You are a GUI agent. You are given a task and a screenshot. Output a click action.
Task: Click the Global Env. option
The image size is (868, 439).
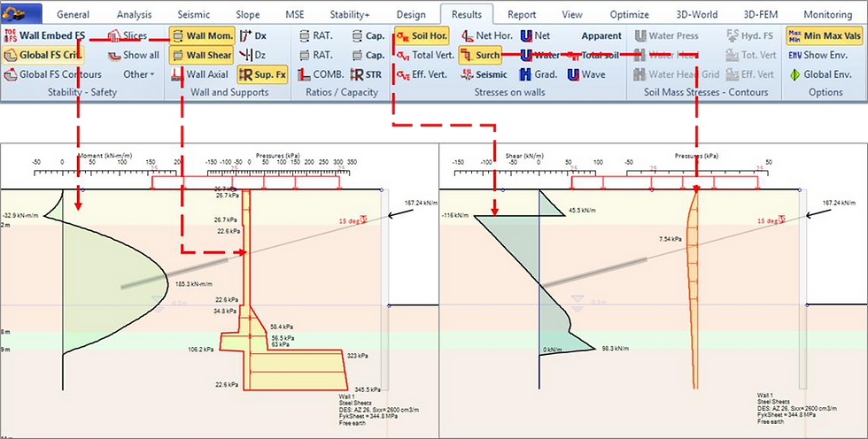820,74
